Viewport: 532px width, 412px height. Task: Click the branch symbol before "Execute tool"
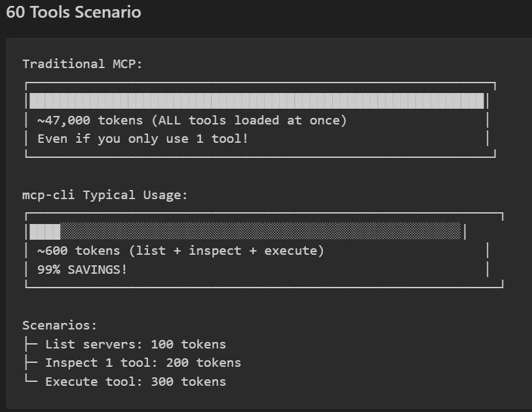[x=29, y=381]
